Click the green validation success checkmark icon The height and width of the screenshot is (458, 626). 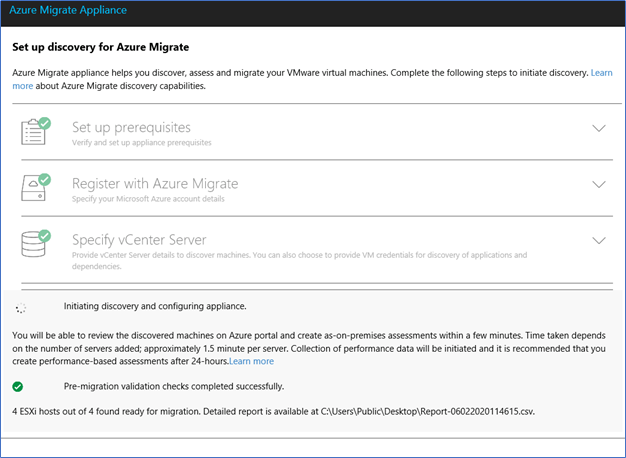18,387
